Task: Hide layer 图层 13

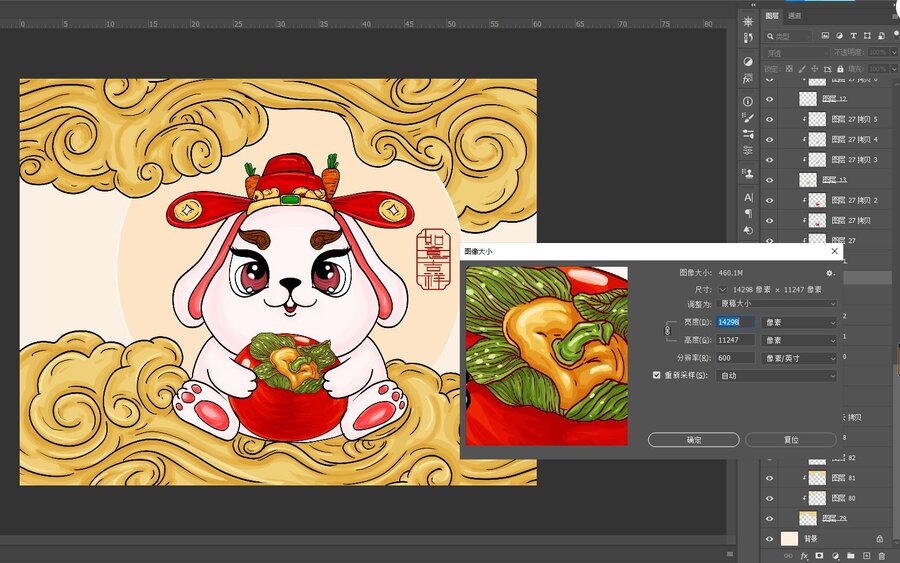Action: point(769,180)
